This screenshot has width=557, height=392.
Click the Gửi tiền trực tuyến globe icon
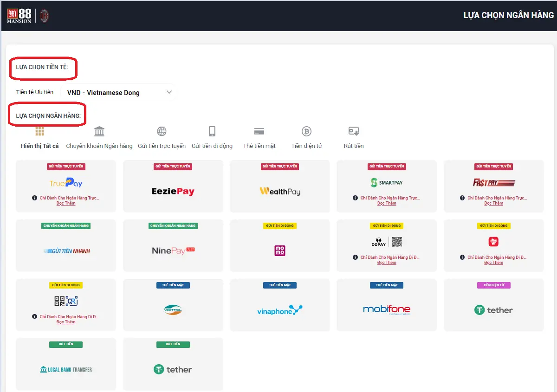pyautogui.click(x=162, y=131)
